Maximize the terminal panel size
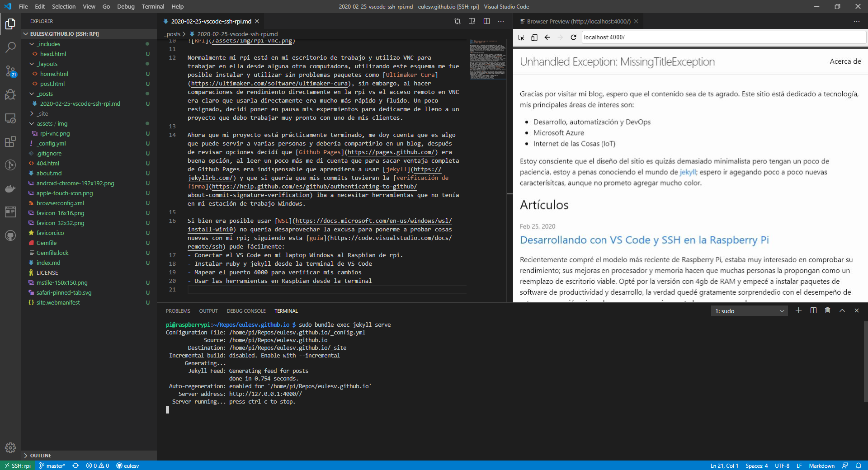The height and width of the screenshot is (470, 868). click(x=842, y=310)
